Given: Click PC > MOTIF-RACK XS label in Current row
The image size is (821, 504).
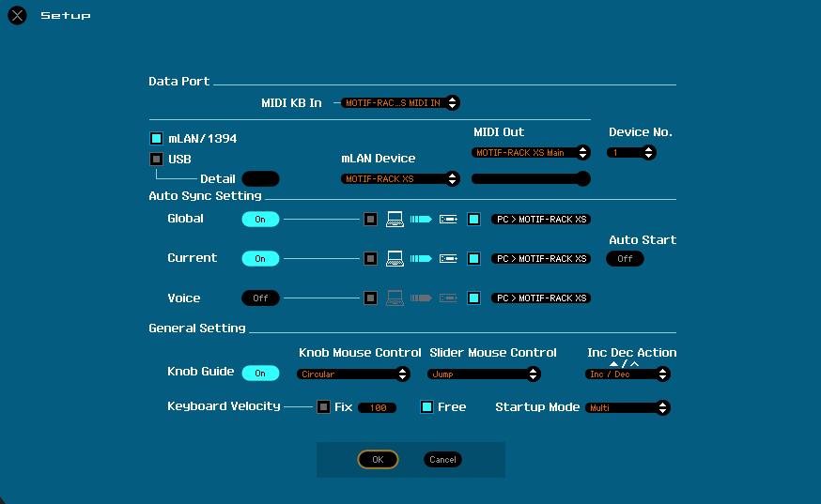Looking at the screenshot, I should [x=541, y=258].
